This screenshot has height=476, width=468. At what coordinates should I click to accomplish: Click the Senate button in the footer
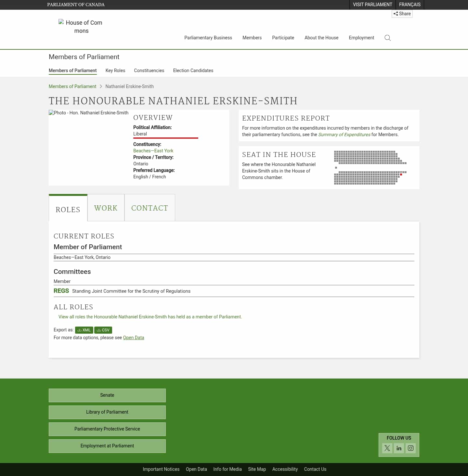[x=107, y=395]
